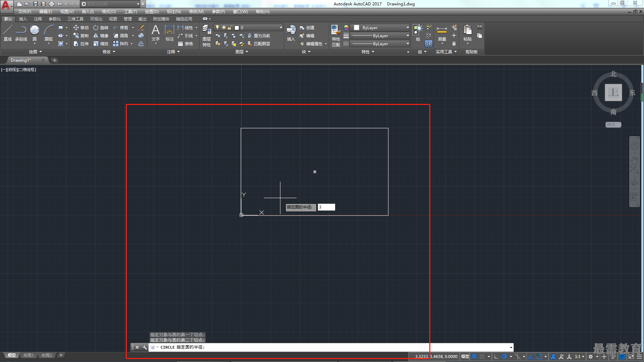Screen dimensions: 644x362
Task: Click the radius input field showing 3
Action: pos(326,207)
